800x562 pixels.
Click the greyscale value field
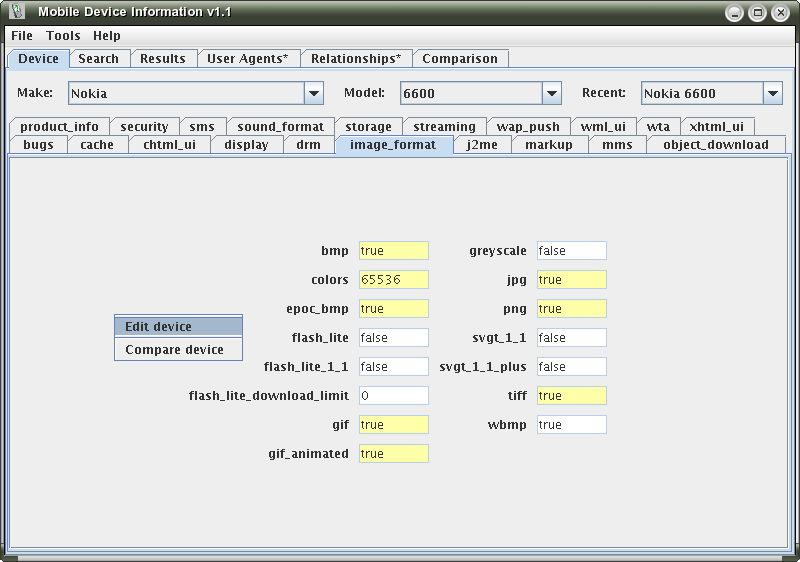[571, 251]
